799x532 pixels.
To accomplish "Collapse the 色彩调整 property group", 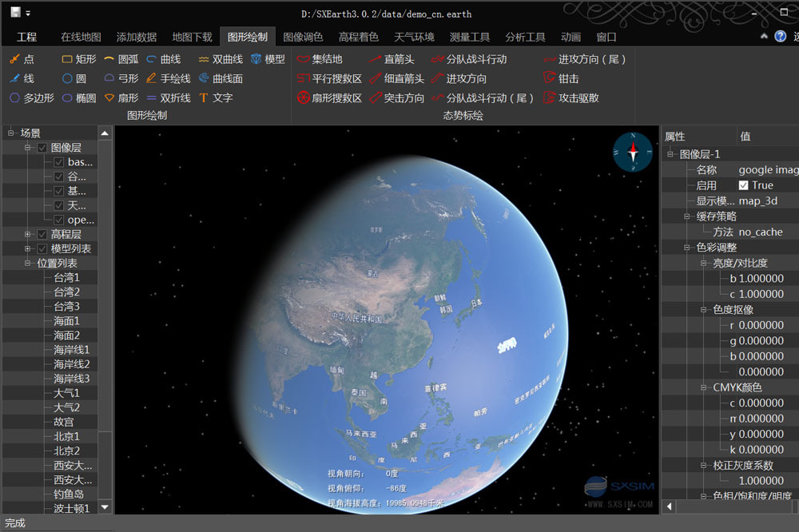I will (x=687, y=248).
